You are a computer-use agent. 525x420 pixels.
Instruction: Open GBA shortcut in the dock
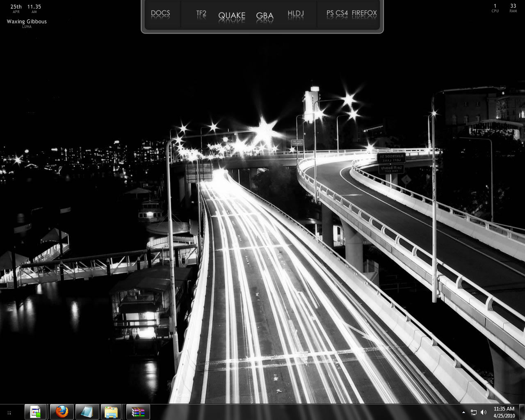click(x=265, y=16)
